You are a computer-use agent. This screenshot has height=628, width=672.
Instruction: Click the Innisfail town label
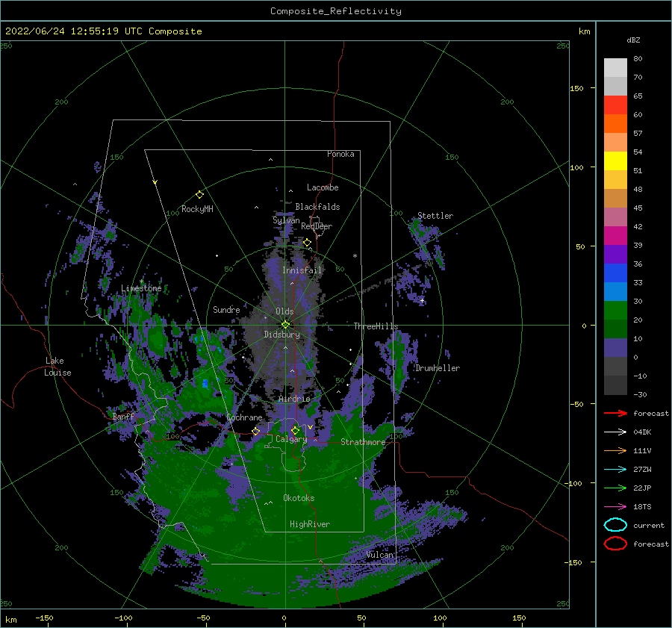pos(302,270)
